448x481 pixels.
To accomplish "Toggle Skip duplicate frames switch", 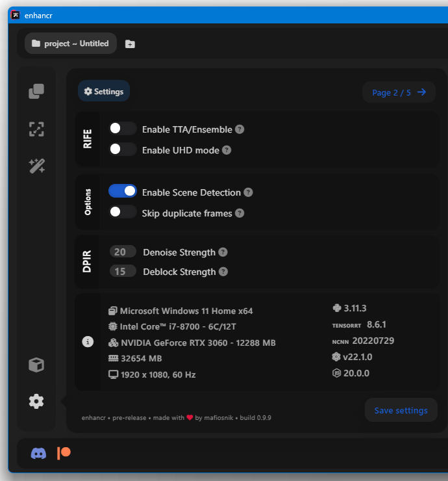I will click(x=123, y=212).
